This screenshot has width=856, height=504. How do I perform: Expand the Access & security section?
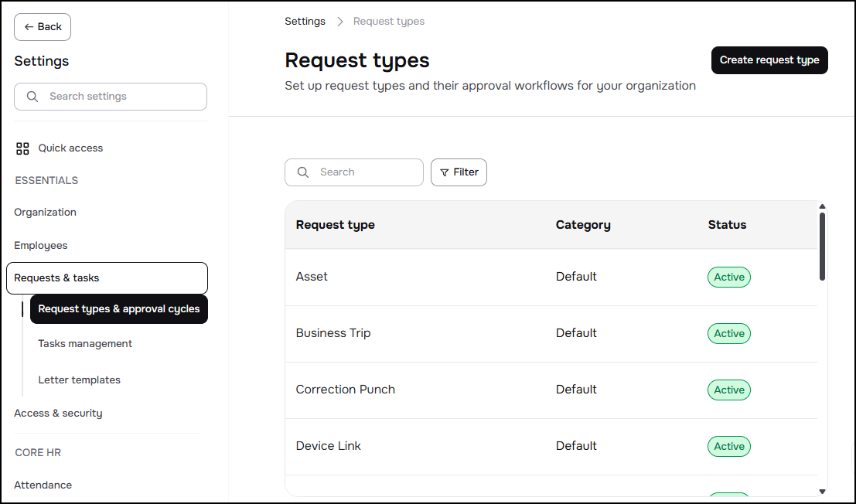(59, 413)
